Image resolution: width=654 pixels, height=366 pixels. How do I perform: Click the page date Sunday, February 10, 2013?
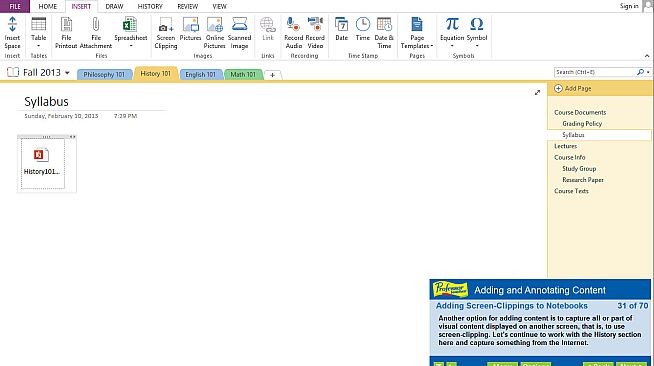[61, 116]
